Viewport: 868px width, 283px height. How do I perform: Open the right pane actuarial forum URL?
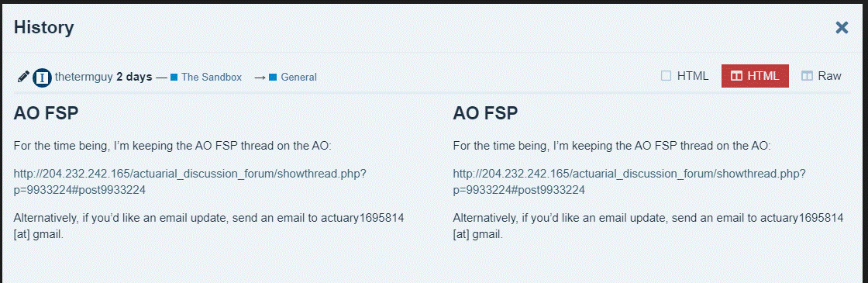[629, 182]
